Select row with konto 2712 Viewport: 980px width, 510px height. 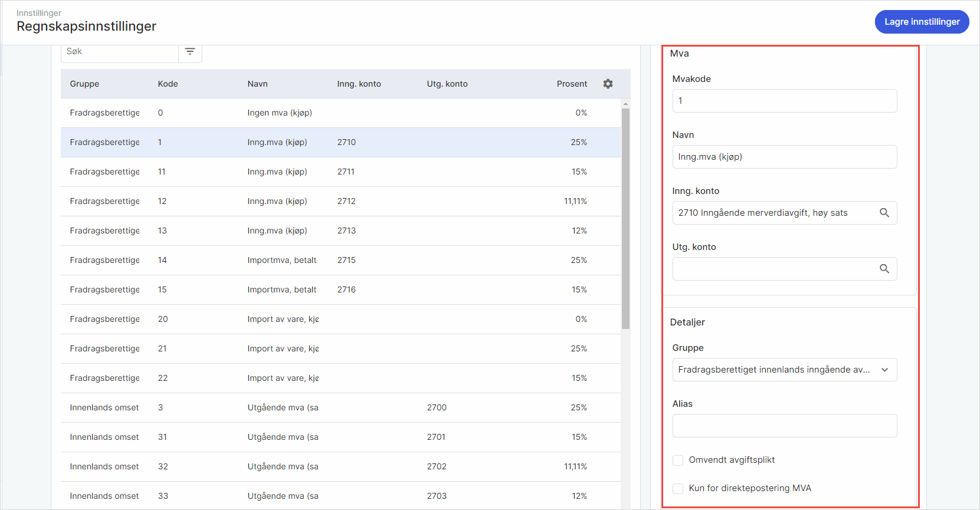(x=340, y=201)
